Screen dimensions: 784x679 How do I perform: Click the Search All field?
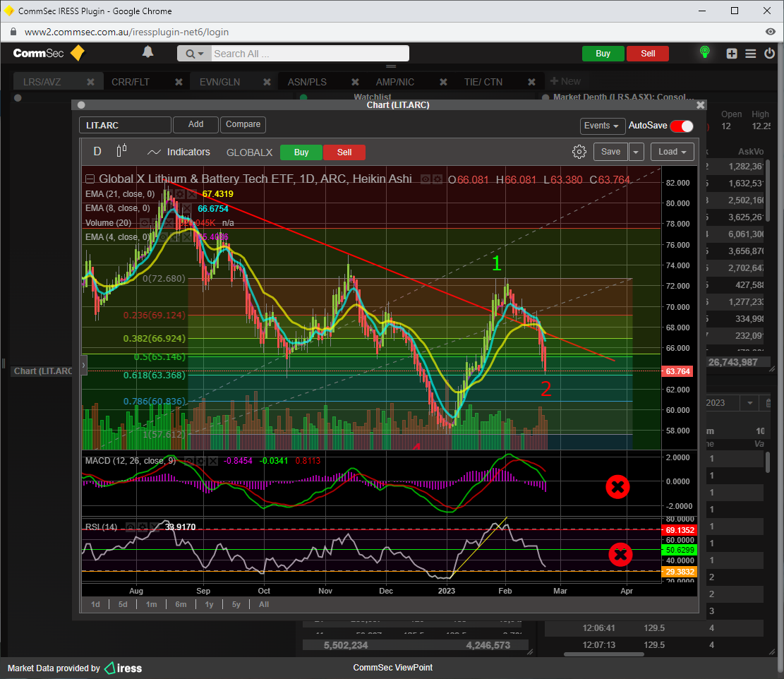(310, 54)
